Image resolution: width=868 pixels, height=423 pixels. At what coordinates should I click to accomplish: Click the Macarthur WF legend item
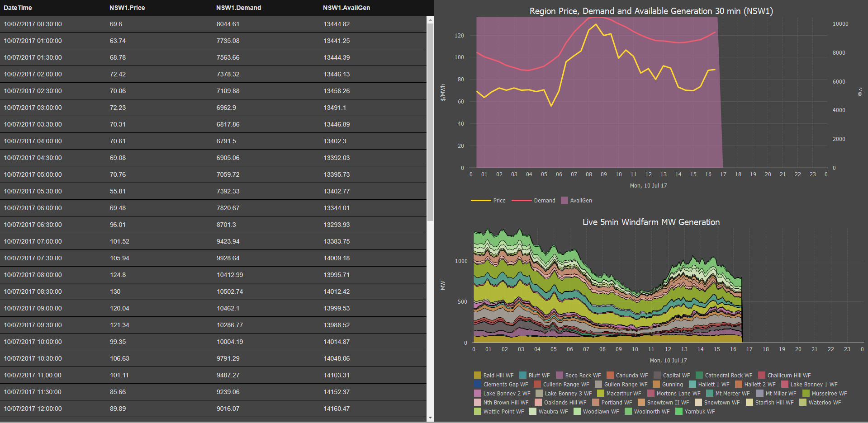point(619,394)
